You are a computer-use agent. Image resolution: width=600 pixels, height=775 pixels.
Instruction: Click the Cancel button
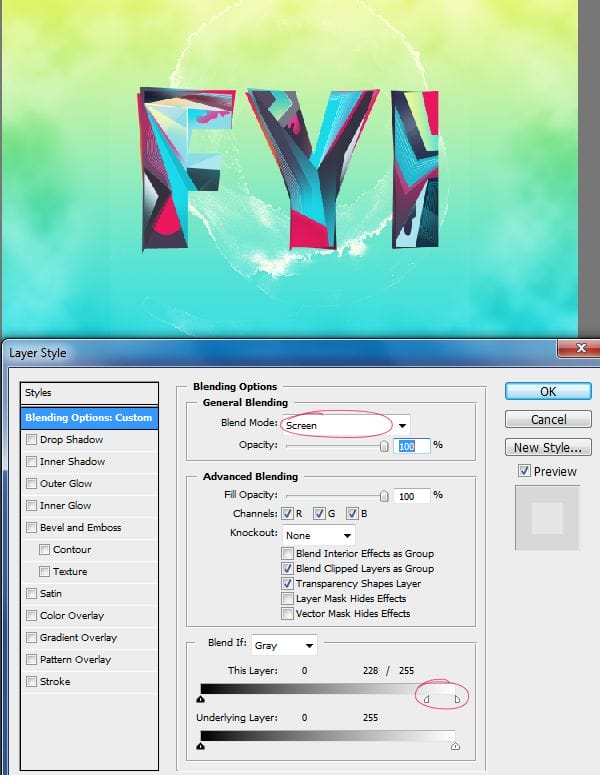548,419
